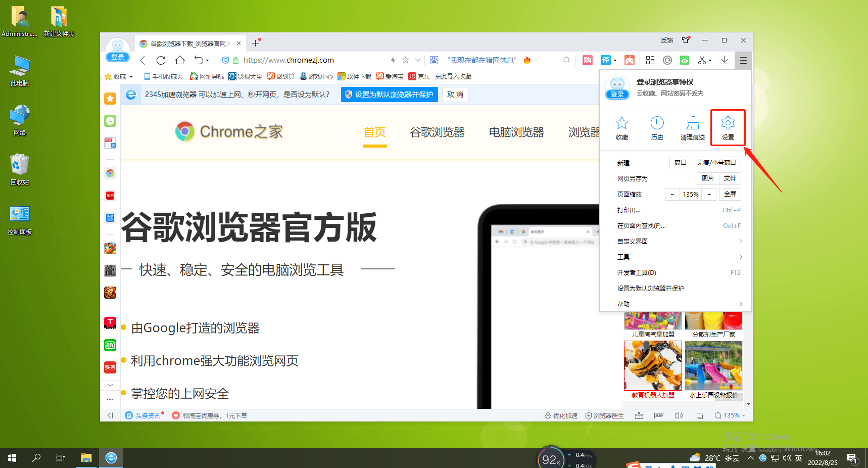Toggle the hamburger main menu button
The height and width of the screenshot is (468, 868).
pos(743,60)
